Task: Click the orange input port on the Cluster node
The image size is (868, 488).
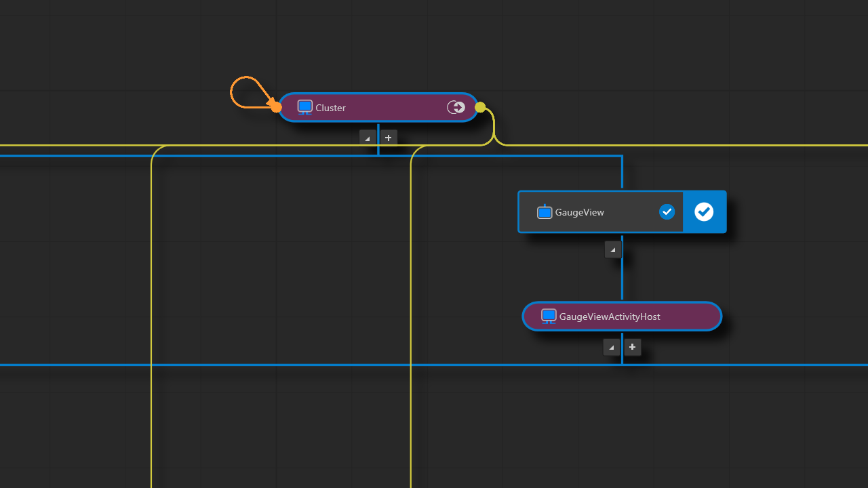Action: pyautogui.click(x=276, y=107)
